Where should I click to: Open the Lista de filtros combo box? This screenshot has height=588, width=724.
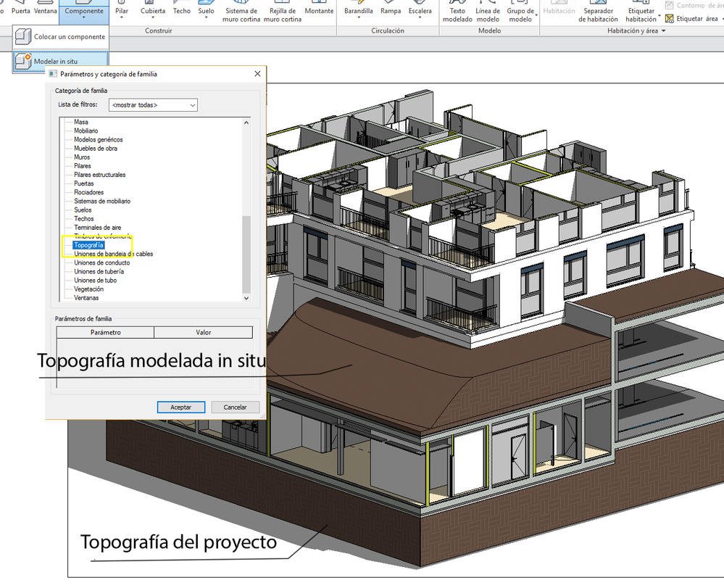[154, 105]
